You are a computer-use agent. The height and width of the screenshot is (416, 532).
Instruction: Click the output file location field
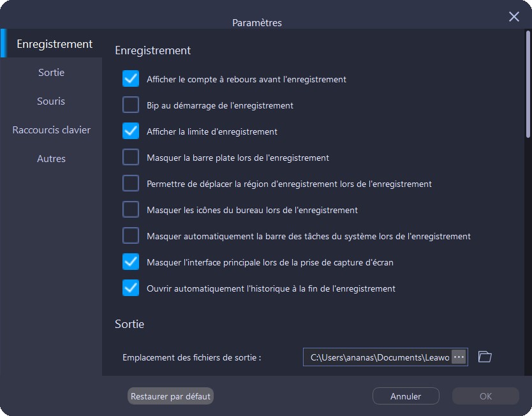(x=378, y=357)
